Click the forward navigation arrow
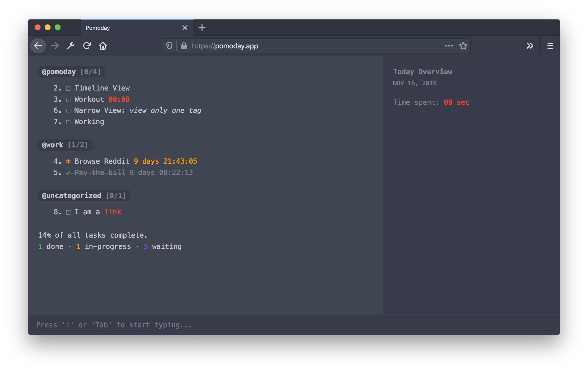588x372 pixels. [54, 46]
